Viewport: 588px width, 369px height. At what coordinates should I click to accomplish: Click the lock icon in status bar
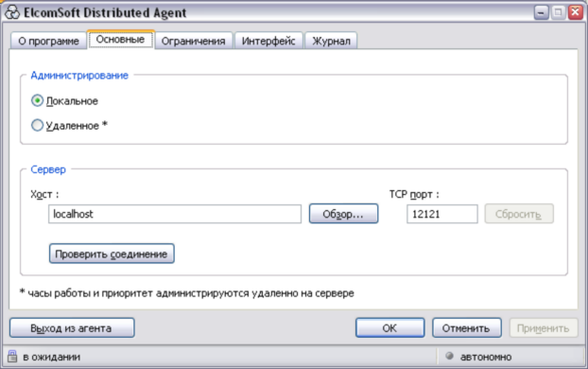tap(12, 356)
